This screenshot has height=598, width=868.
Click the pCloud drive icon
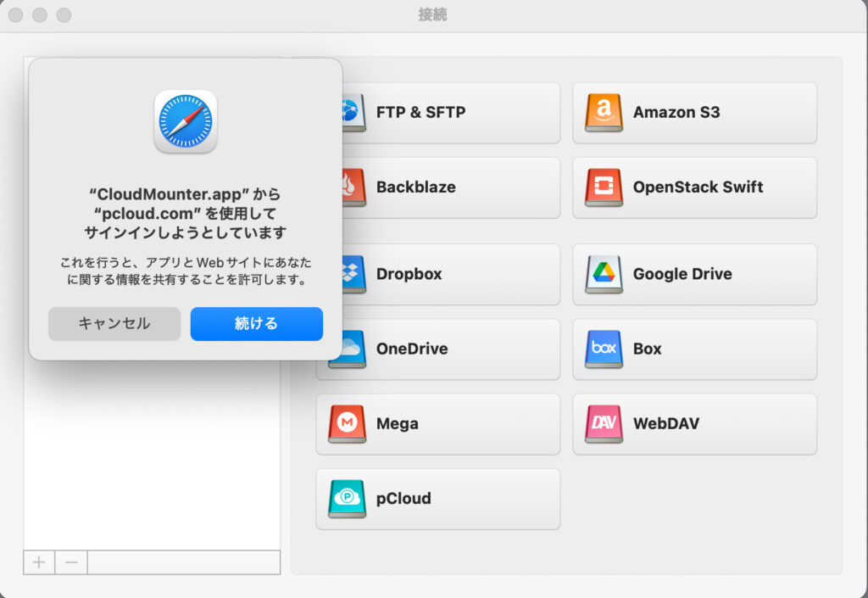347,499
